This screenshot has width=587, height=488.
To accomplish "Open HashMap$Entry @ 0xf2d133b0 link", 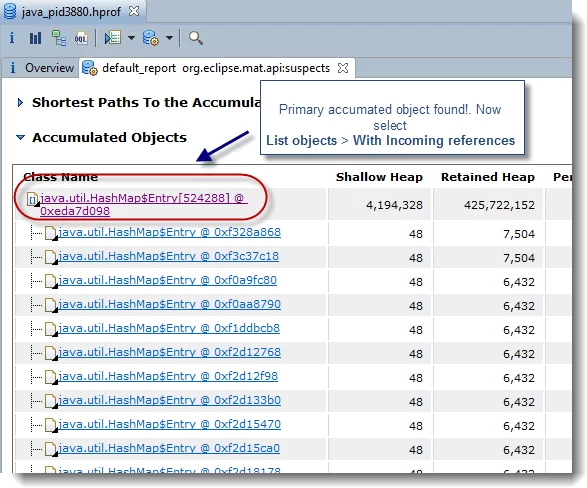I will click(170, 400).
